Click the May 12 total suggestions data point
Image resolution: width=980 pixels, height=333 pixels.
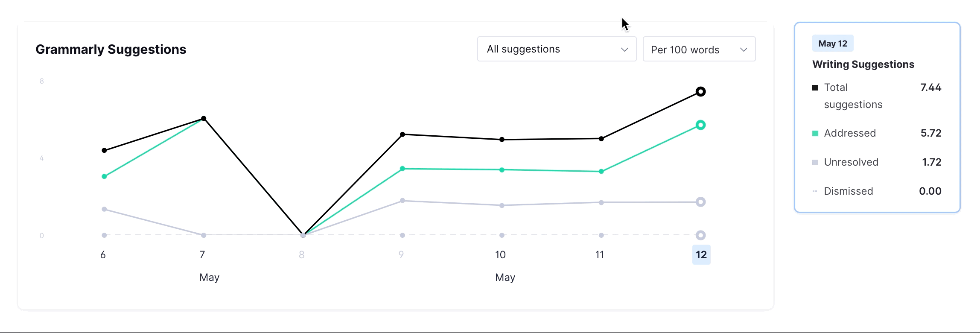pyautogui.click(x=700, y=91)
